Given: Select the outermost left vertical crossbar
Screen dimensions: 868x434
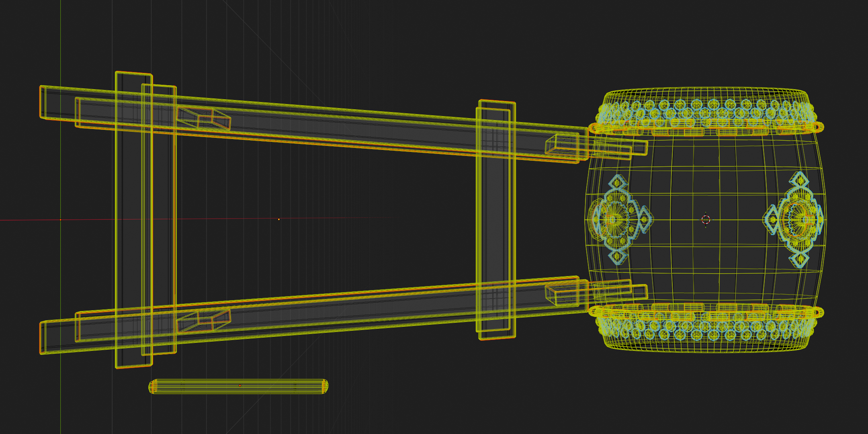Looking at the screenshot, I should point(134,220).
